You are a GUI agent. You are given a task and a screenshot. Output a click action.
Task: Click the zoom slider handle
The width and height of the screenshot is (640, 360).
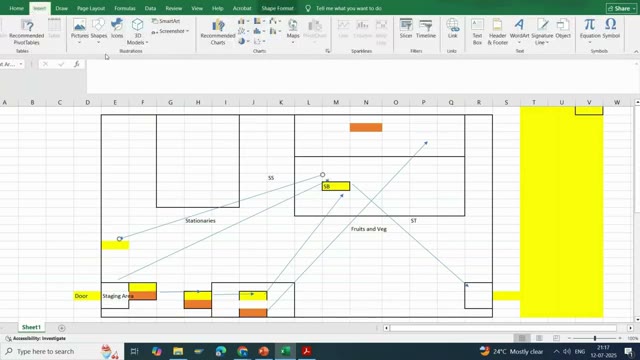[595, 338]
